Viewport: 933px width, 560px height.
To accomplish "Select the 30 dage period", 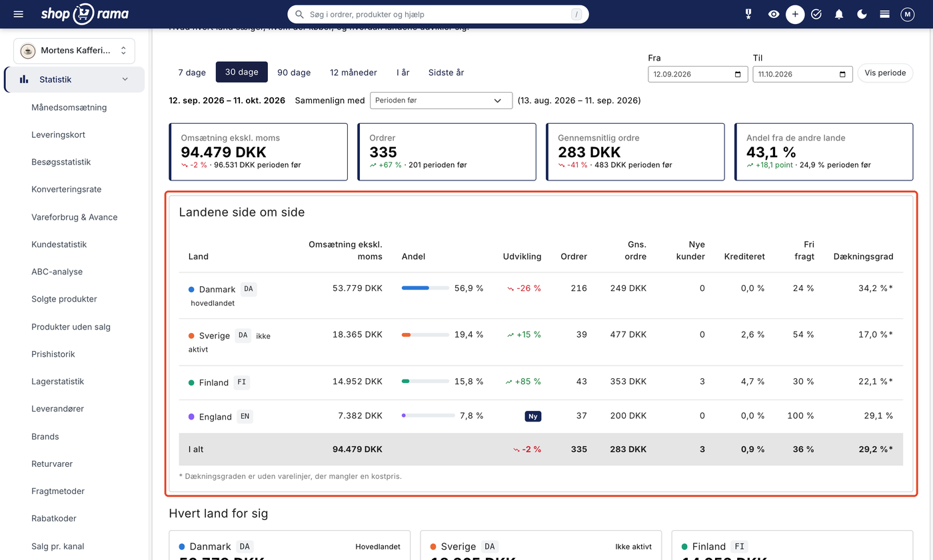I will click(242, 72).
